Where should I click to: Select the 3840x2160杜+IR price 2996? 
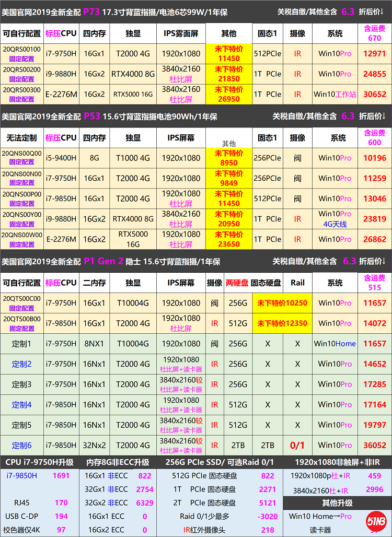tap(374, 490)
